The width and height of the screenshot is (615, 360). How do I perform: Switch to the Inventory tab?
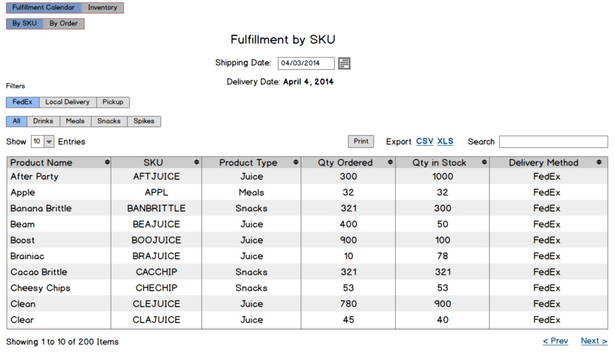(x=102, y=7)
